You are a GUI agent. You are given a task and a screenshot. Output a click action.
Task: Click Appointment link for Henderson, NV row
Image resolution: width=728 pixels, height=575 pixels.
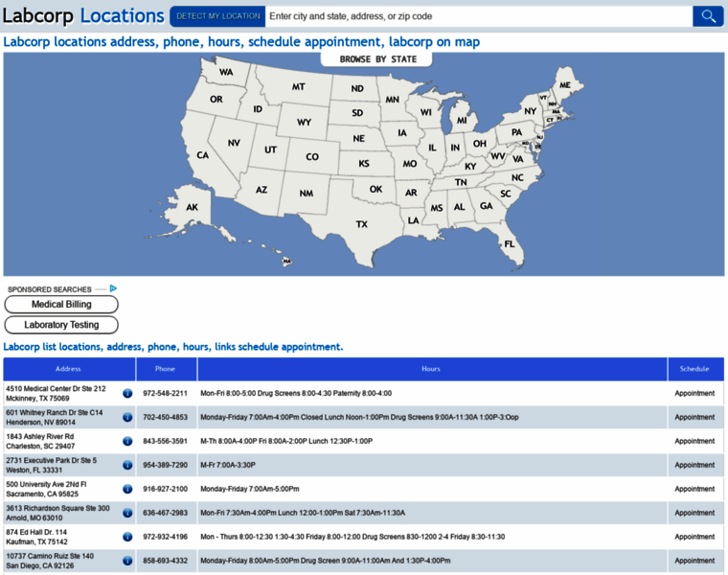pyautogui.click(x=694, y=417)
